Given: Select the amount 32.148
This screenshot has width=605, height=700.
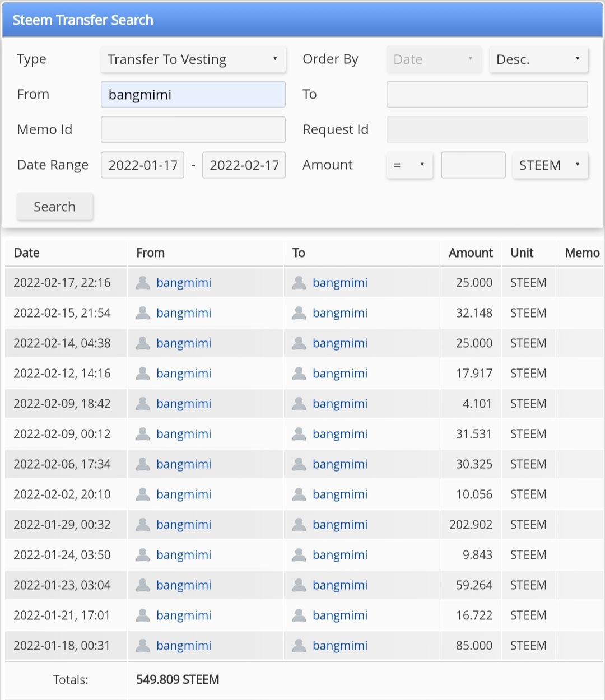Looking at the screenshot, I should point(474,313).
